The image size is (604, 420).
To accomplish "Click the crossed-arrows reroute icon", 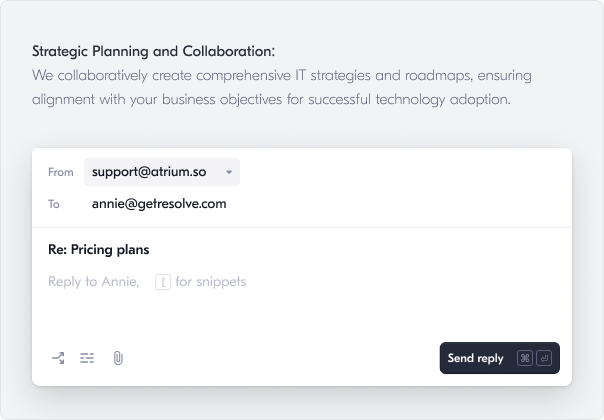I will 58,358.
